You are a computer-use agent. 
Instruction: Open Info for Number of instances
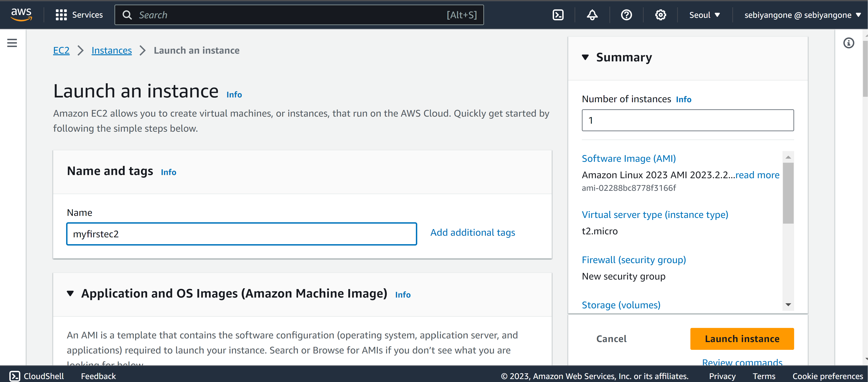click(683, 99)
